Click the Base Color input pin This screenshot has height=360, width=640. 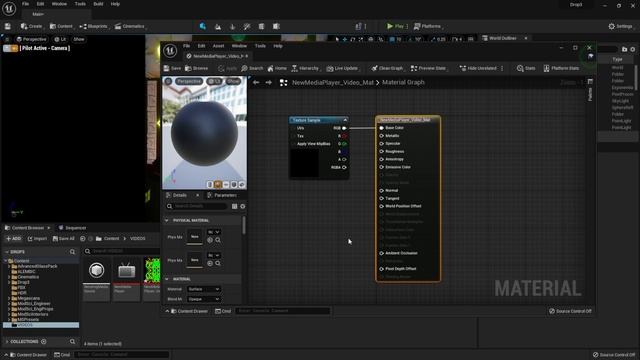click(382, 128)
